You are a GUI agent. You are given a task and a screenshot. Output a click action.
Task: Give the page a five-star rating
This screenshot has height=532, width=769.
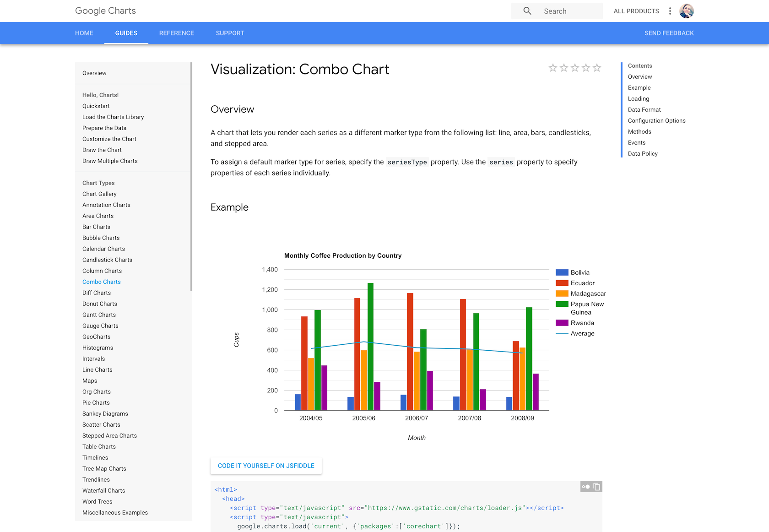597,68
